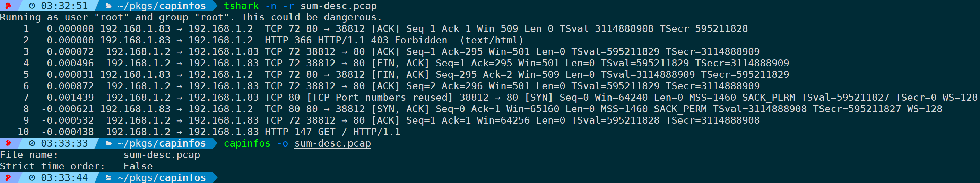Image resolution: width=980 pixels, height=183 pixels.
Task: Click the tshark command text
Action: click(x=241, y=6)
